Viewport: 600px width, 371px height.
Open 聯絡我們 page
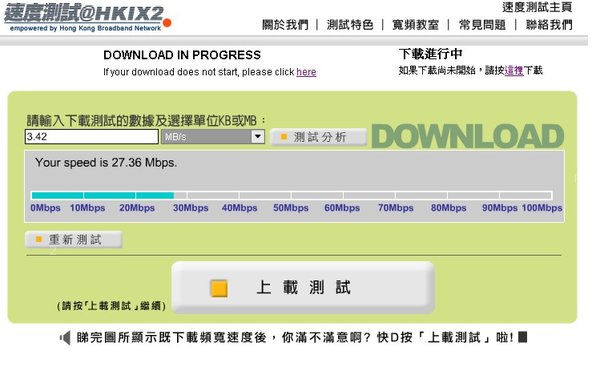549,25
